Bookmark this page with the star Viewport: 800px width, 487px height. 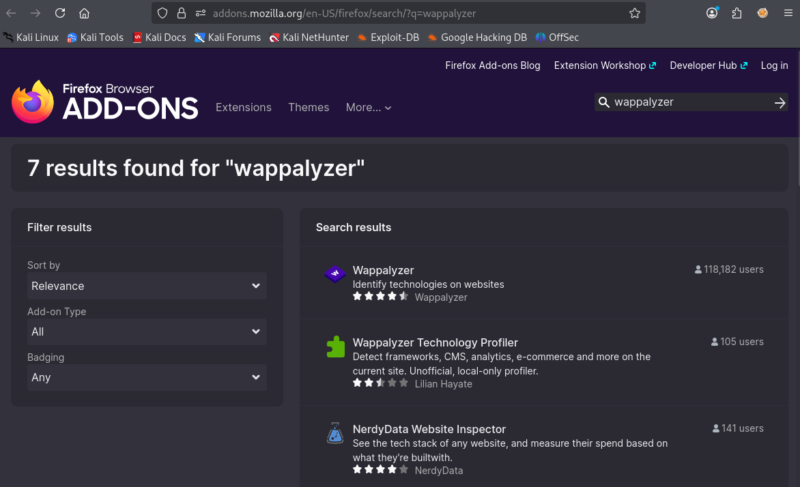pos(634,13)
